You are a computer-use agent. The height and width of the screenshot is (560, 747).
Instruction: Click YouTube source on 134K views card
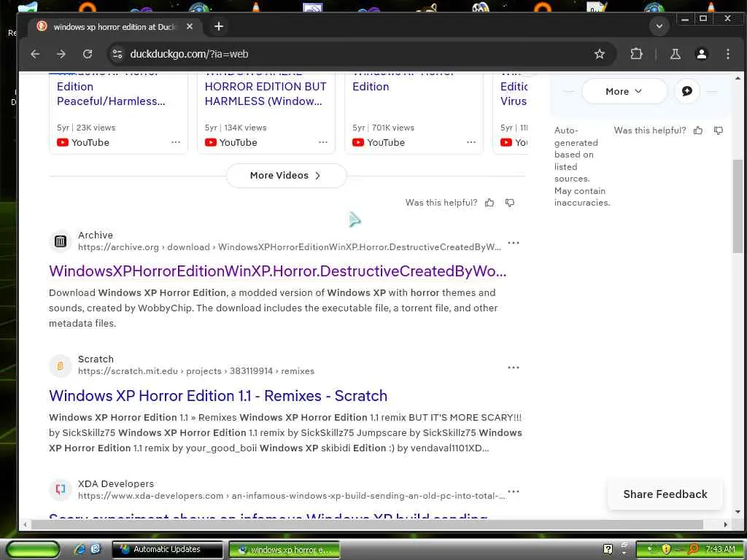[x=231, y=142]
